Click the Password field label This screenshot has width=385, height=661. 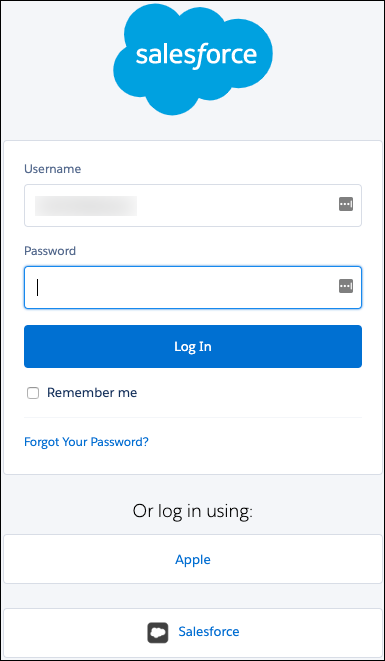point(50,251)
